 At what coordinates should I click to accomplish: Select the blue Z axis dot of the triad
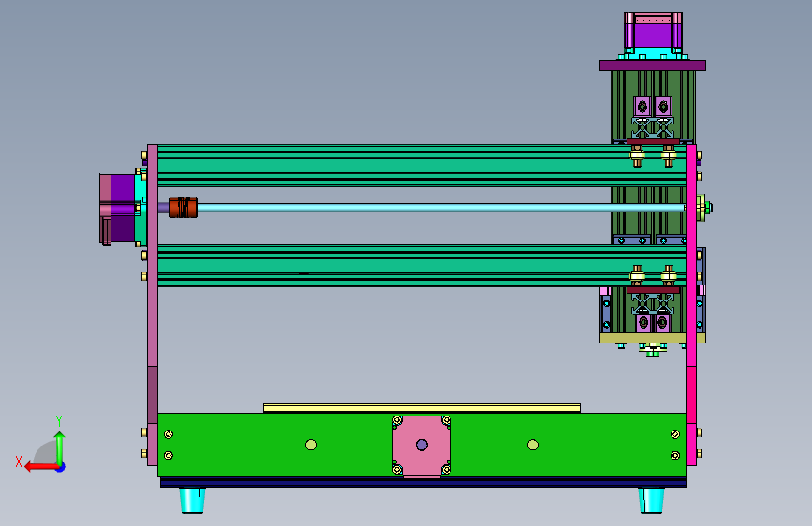[61, 467]
